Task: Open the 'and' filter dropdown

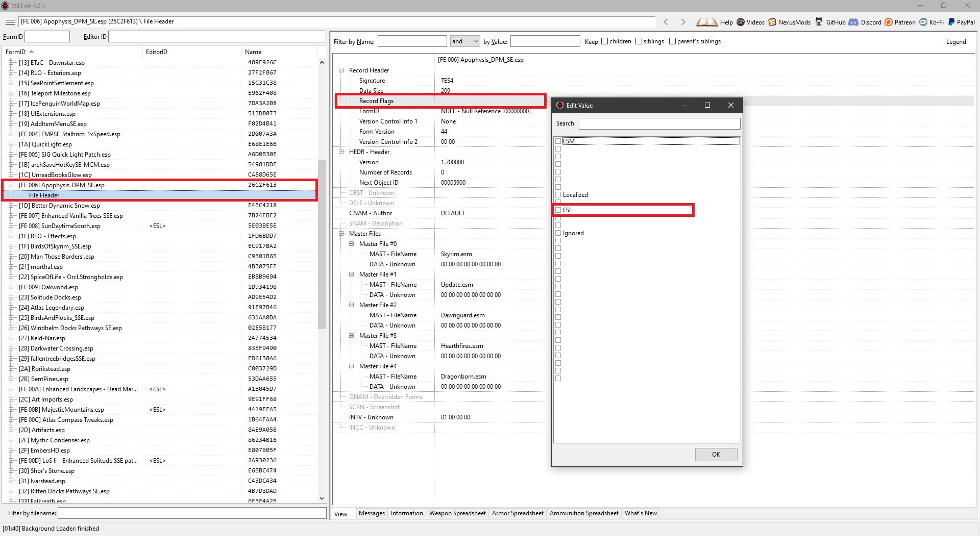Action: (464, 41)
